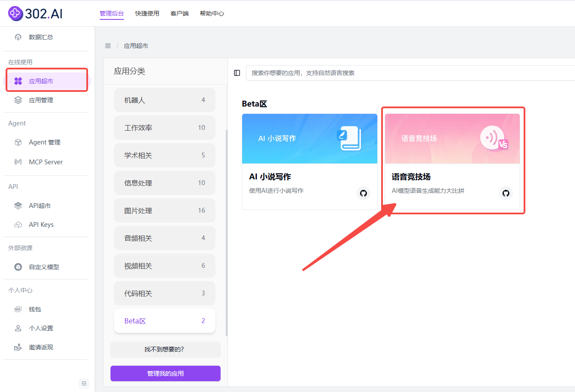Click description AI模型语音生成能力大比拼
The height and width of the screenshot is (392, 575).
(428, 191)
